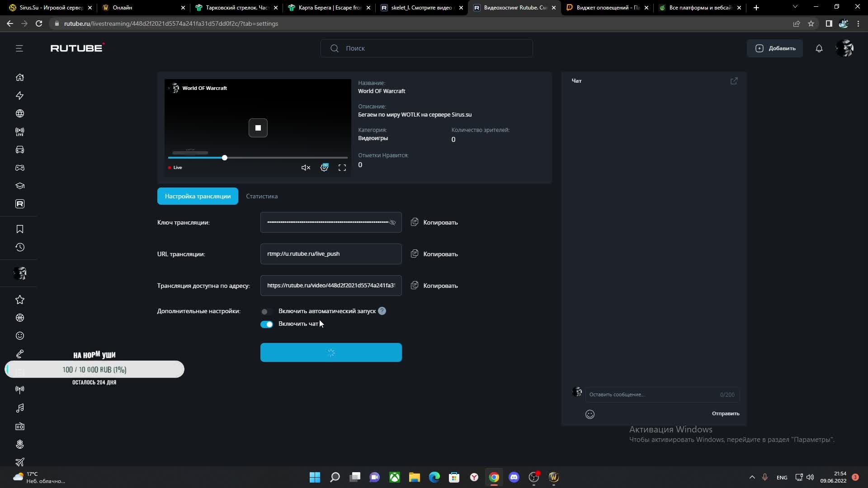Viewport: 868px width, 488px height.
Task: Send the chat message with Отправить
Action: click(x=726, y=413)
